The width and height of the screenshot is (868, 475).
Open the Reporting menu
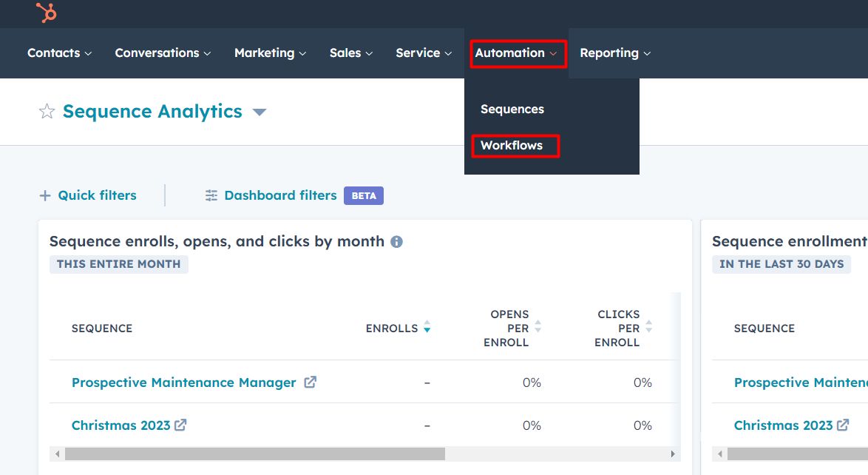point(615,53)
